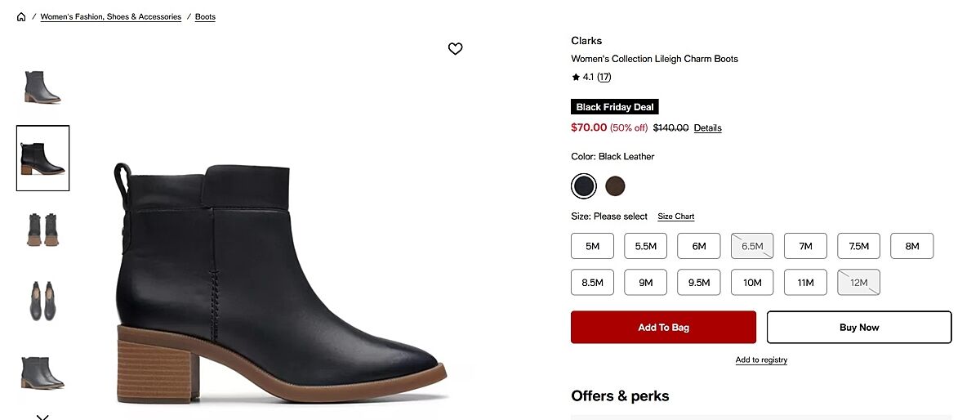Go to Boots breadcrumb category
Viewport: 980px width, 420px height.
tap(205, 17)
